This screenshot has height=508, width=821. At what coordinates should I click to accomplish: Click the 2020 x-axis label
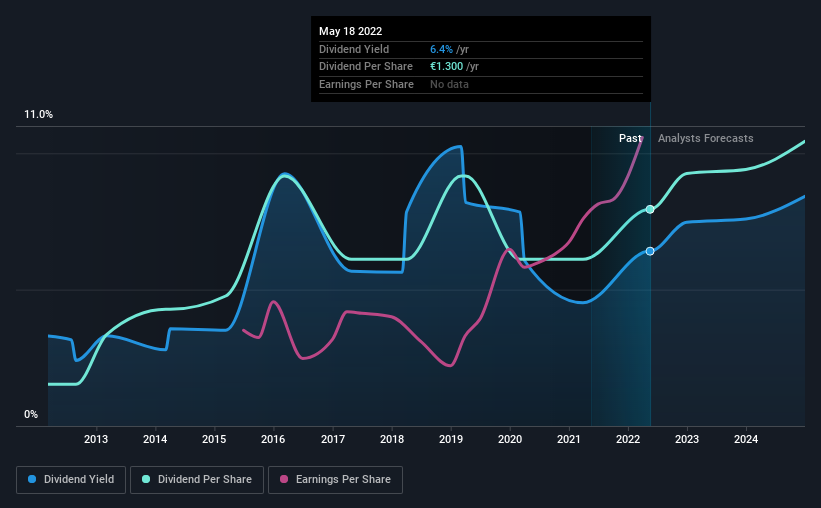pos(509,439)
